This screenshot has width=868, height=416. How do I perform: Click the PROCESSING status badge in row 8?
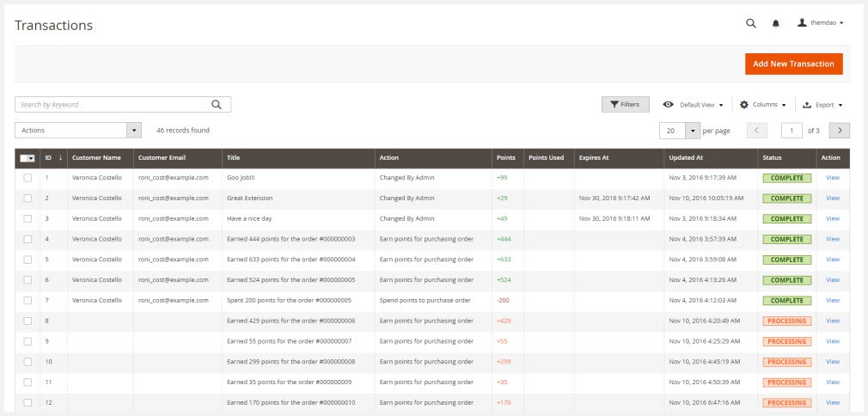point(786,321)
